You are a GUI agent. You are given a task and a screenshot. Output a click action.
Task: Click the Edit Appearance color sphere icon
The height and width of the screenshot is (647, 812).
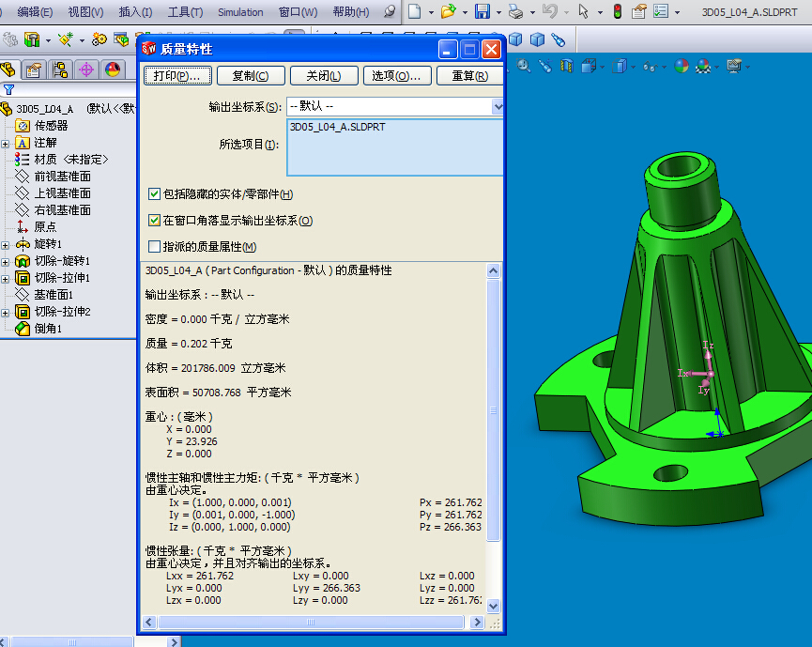pyautogui.click(x=681, y=67)
